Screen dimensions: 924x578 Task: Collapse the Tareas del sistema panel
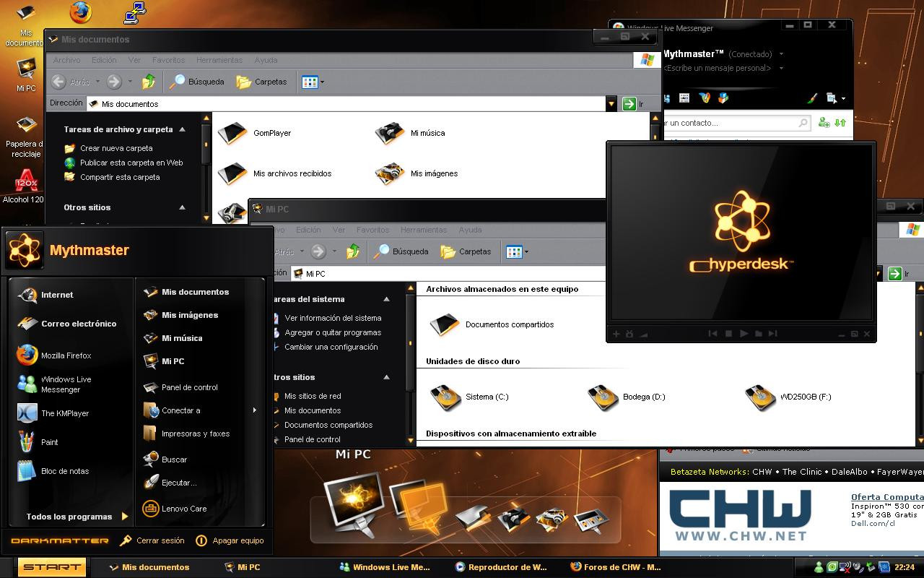387,299
